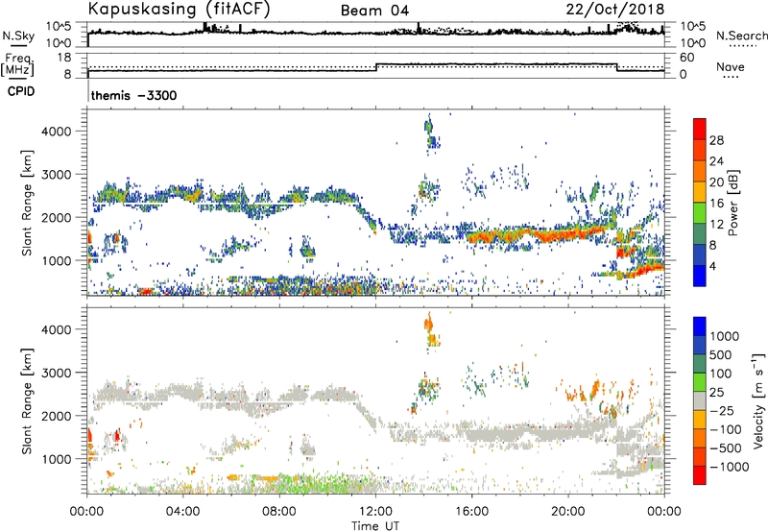This screenshot has width=768, height=532.
Task: Click the 'Velocity [m s⁻¹]' colorbar label
Action: pyautogui.click(x=758, y=400)
